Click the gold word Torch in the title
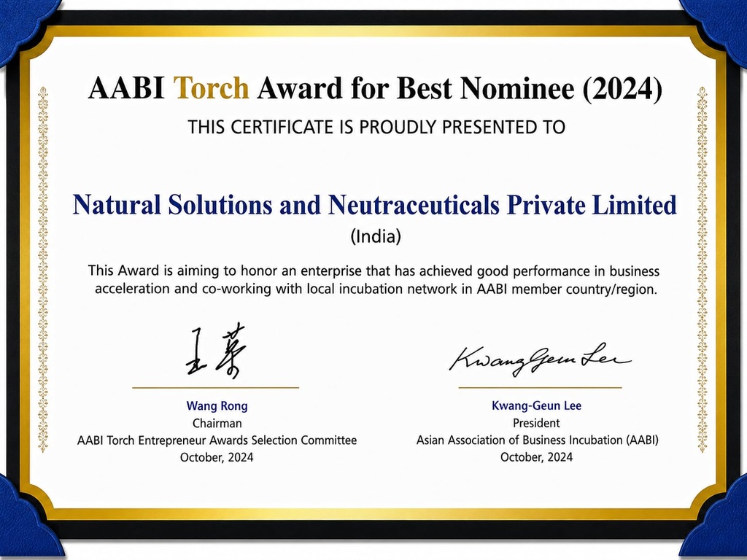The width and height of the screenshot is (747, 560). (211, 88)
